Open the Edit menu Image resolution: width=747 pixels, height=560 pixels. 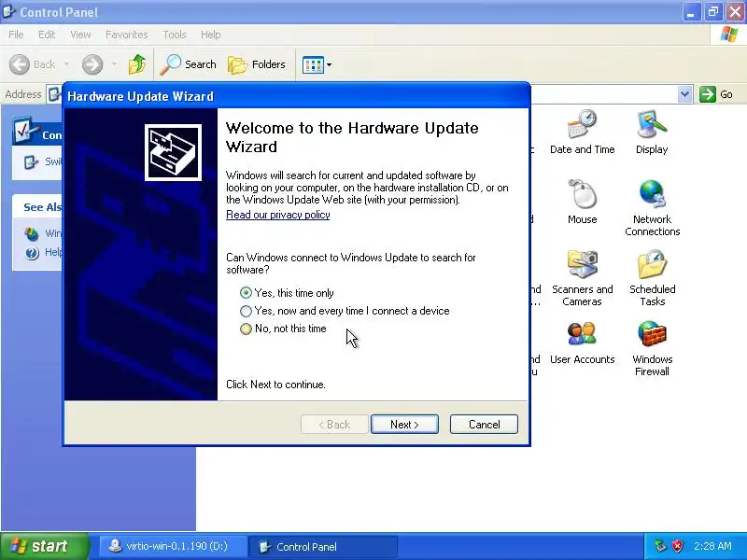(47, 35)
